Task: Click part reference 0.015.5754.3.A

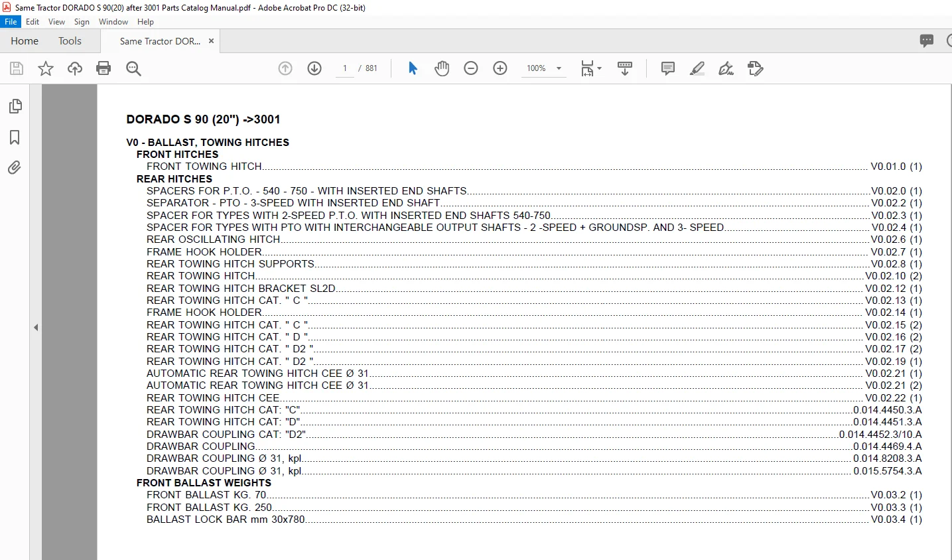Action: click(x=888, y=471)
